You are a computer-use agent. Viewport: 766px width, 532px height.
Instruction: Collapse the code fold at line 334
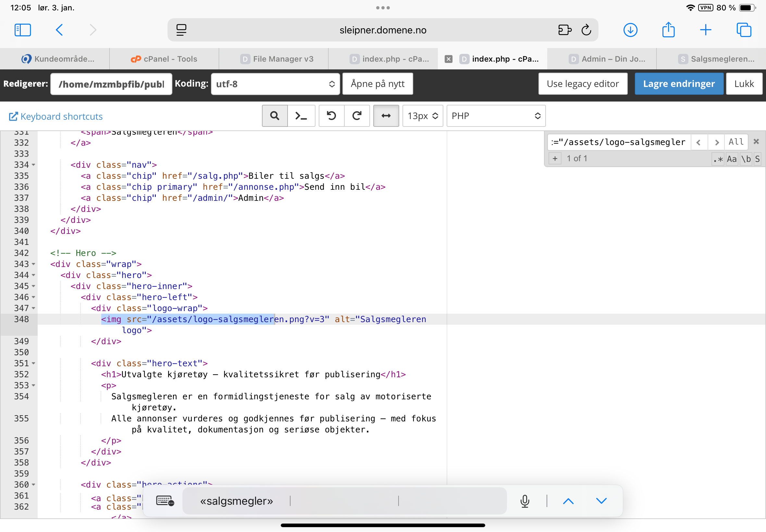pyautogui.click(x=33, y=165)
